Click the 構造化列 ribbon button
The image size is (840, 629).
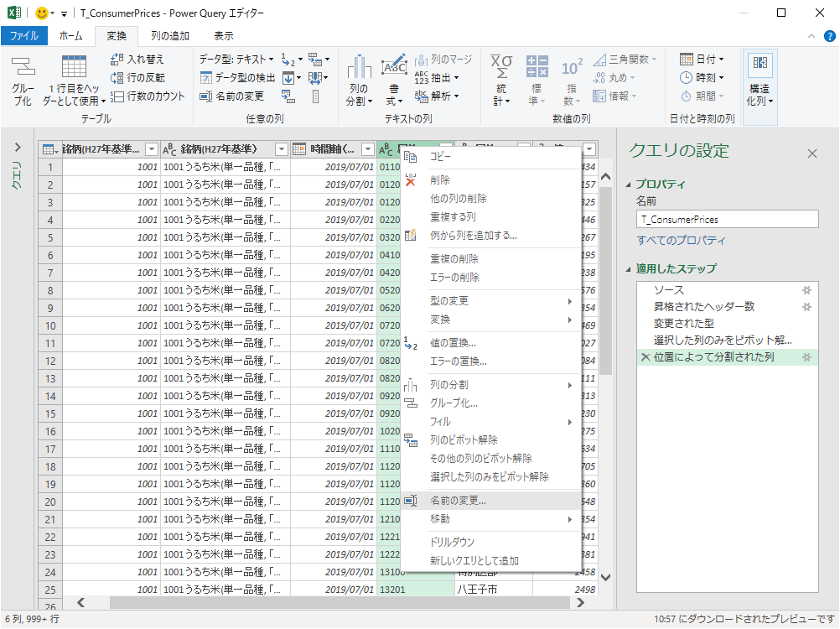tap(760, 81)
